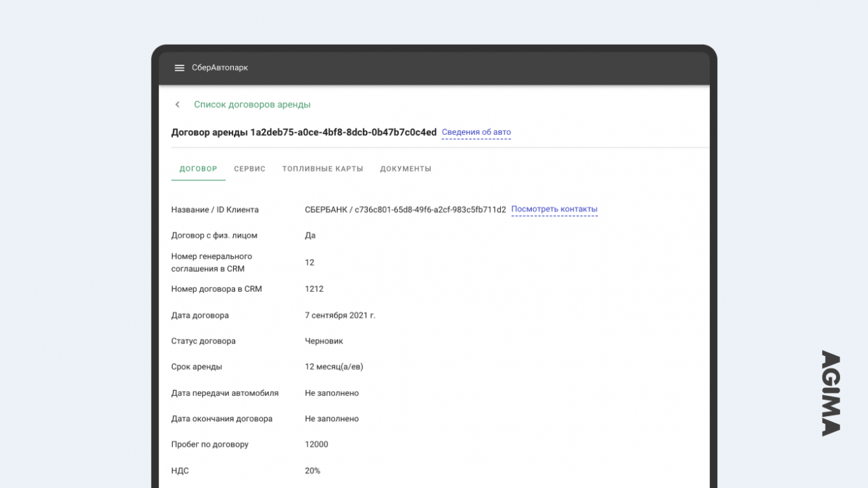The height and width of the screenshot is (488, 868).
Task: Click the Черновик status value
Action: [324, 341]
